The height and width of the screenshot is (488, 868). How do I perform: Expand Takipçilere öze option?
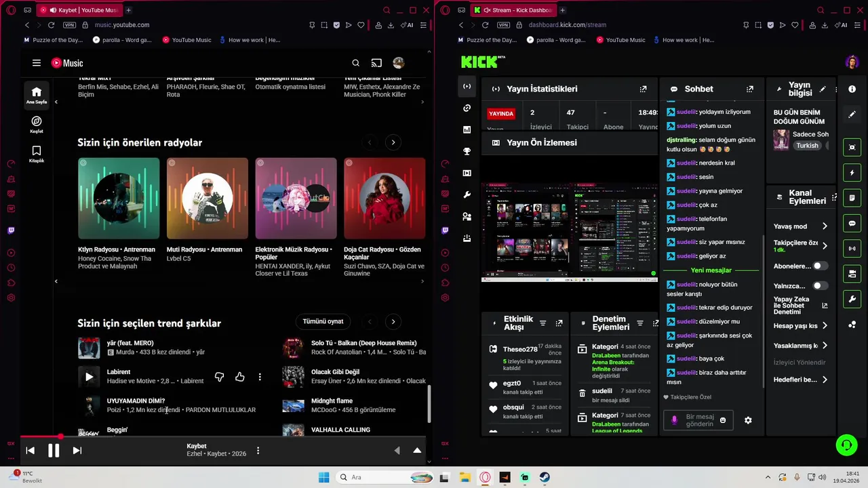pos(825,245)
